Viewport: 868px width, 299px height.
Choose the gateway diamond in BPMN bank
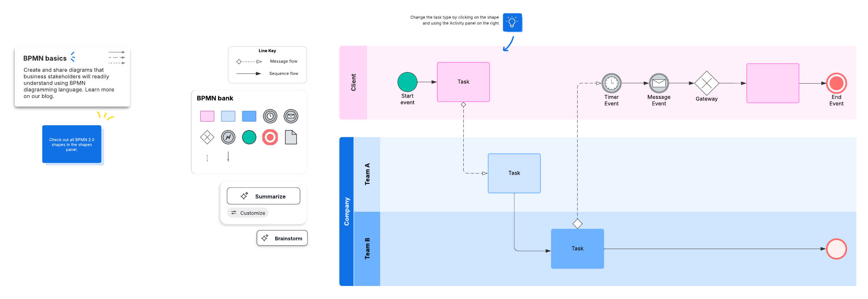click(x=207, y=137)
